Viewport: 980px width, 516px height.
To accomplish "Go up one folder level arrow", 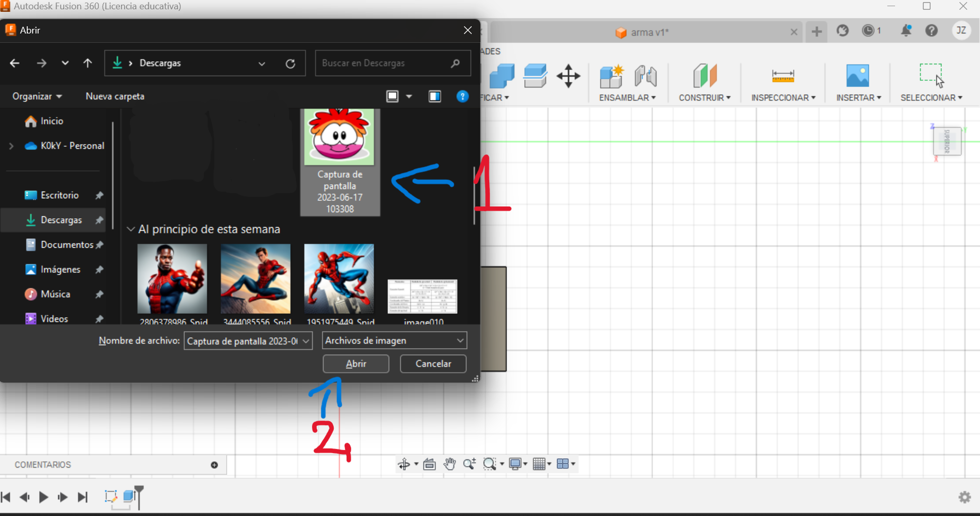I will [x=88, y=63].
